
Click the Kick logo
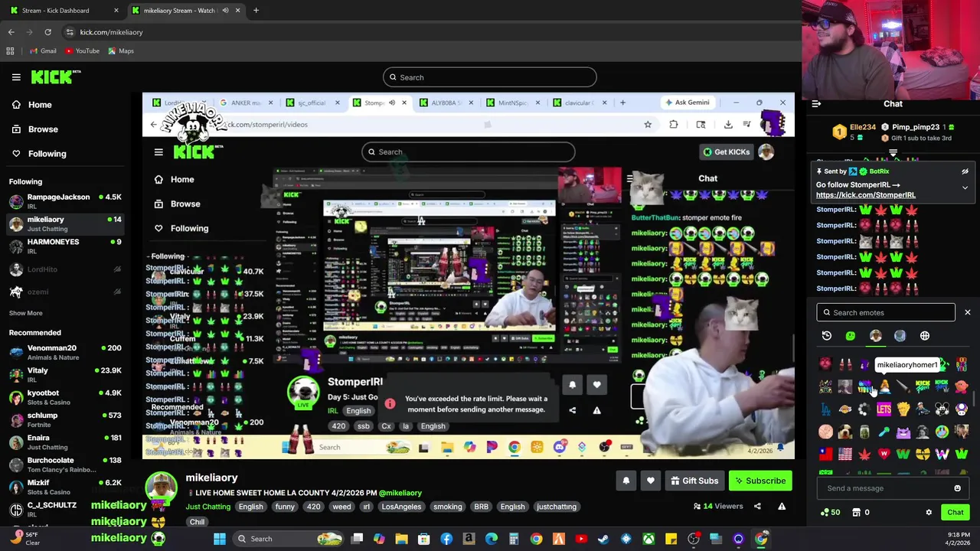point(55,77)
